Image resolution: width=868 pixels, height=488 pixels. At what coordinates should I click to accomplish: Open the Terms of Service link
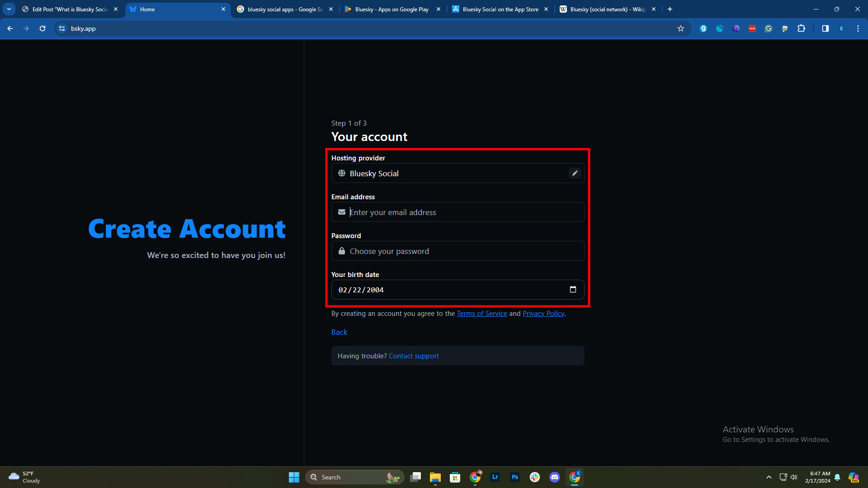click(481, 314)
